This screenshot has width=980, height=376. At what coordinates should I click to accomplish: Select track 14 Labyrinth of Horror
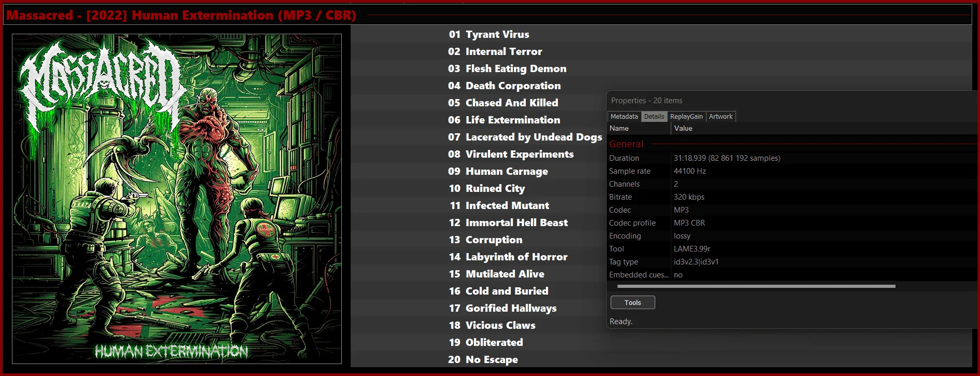pos(508,257)
